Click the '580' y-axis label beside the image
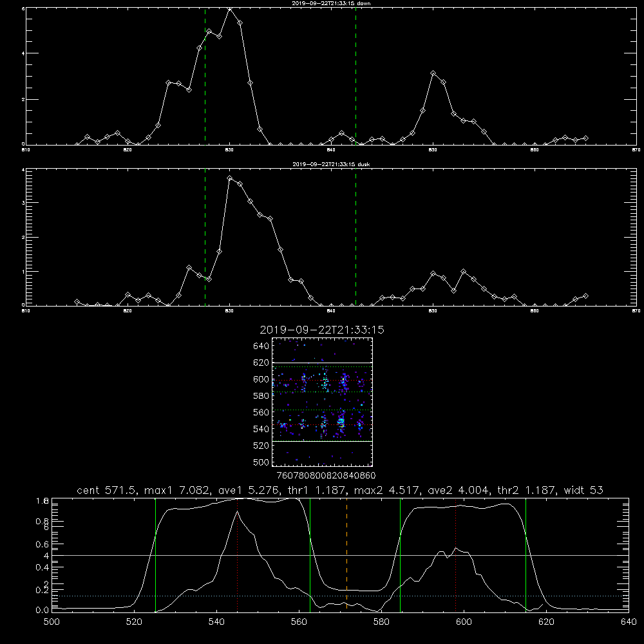The image size is (644, 644). (x=261, y=396)
